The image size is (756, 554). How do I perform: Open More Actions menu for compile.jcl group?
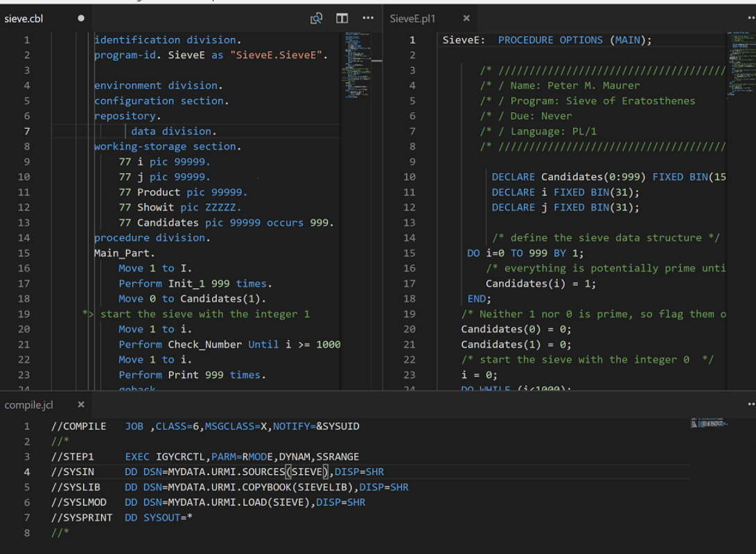pyautogui.click(x=751, y=404)
